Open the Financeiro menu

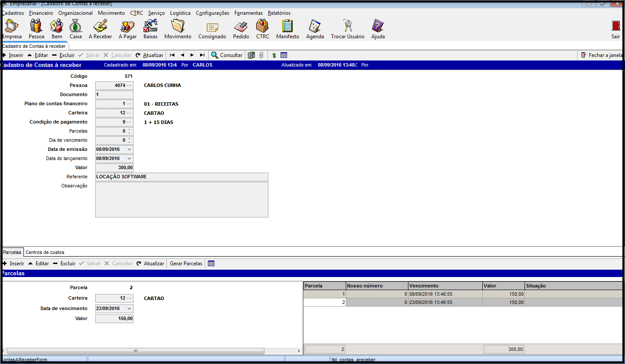[x=41, y=13]
